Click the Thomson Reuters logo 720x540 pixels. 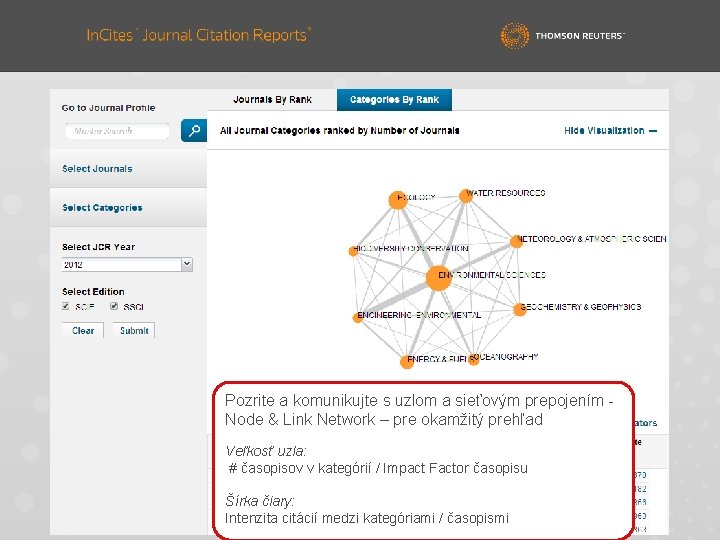(562, 35)
